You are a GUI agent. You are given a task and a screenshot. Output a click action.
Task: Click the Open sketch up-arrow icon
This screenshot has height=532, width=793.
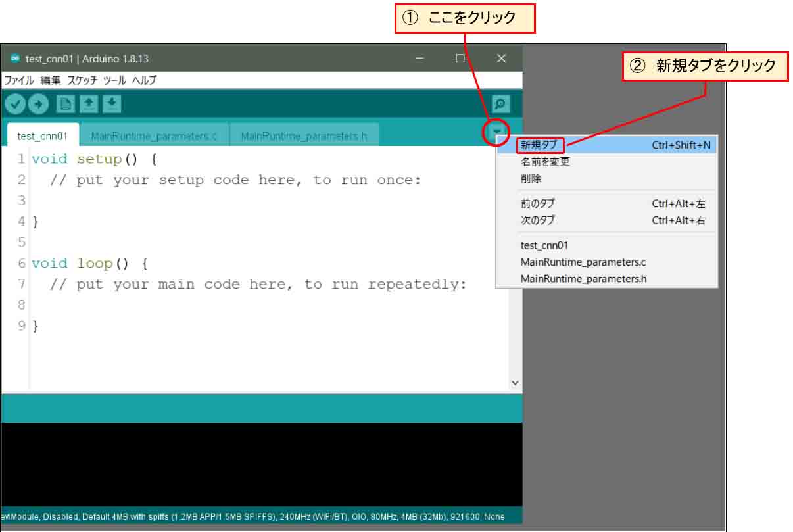[88, 104]
